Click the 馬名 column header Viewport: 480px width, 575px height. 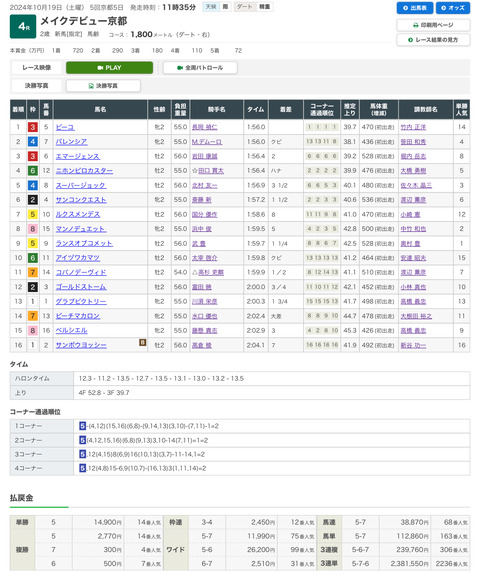coord(100,109)
